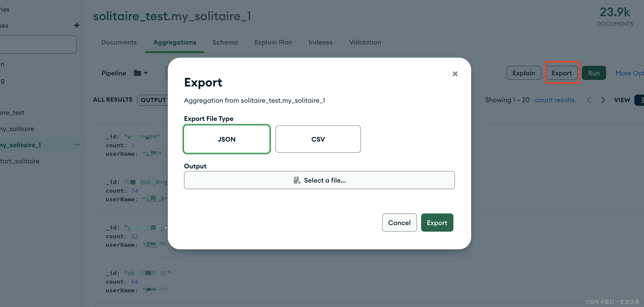Click count value 52 in results
The height and width of the screenshot is (307, 644).
click(134, 236)
